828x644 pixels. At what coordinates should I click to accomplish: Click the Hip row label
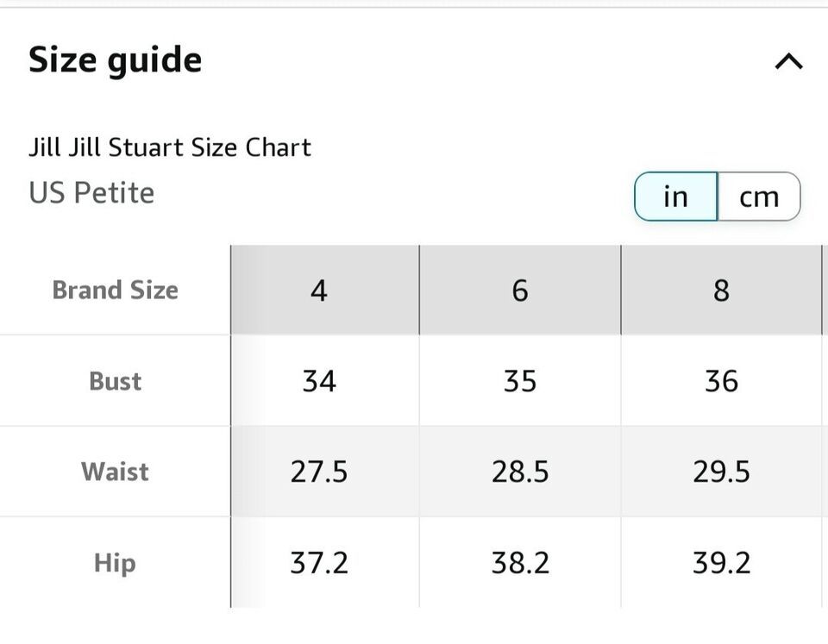pos(115,563)
